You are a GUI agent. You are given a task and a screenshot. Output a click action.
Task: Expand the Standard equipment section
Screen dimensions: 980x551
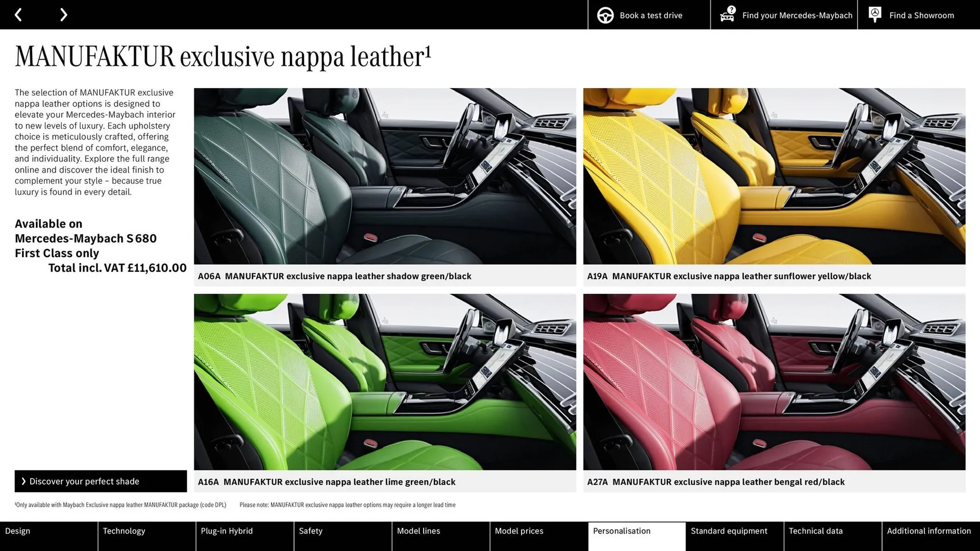[729, 531]
